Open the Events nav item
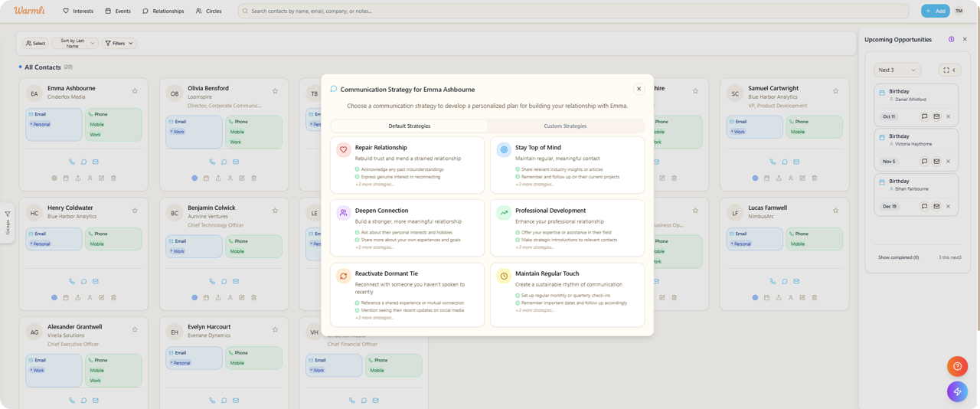 (118, 11)
